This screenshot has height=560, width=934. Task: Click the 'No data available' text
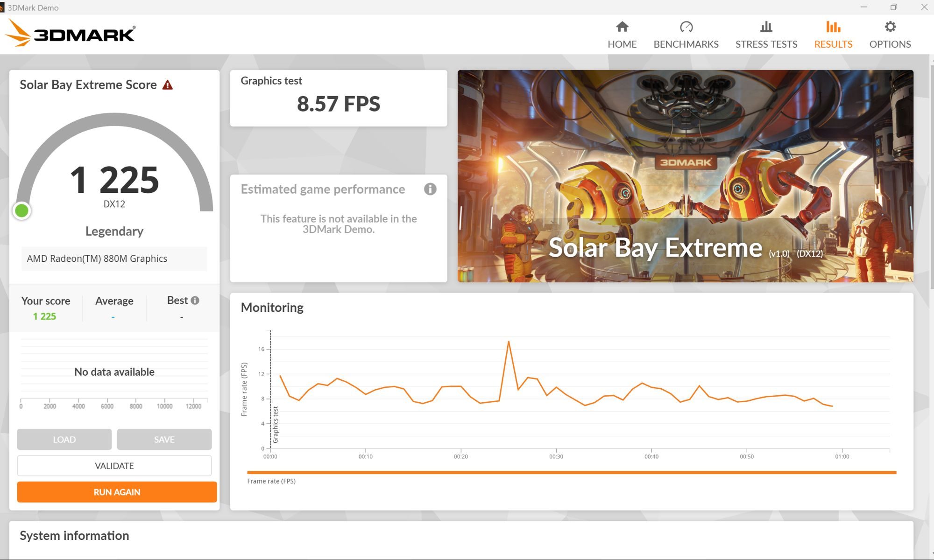114,372
